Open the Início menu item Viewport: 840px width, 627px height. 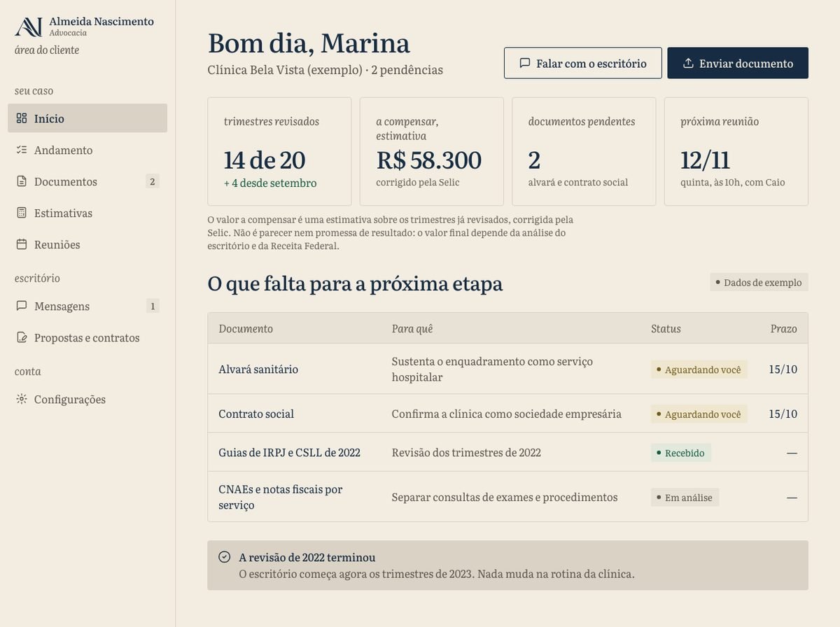pos(87,118)
